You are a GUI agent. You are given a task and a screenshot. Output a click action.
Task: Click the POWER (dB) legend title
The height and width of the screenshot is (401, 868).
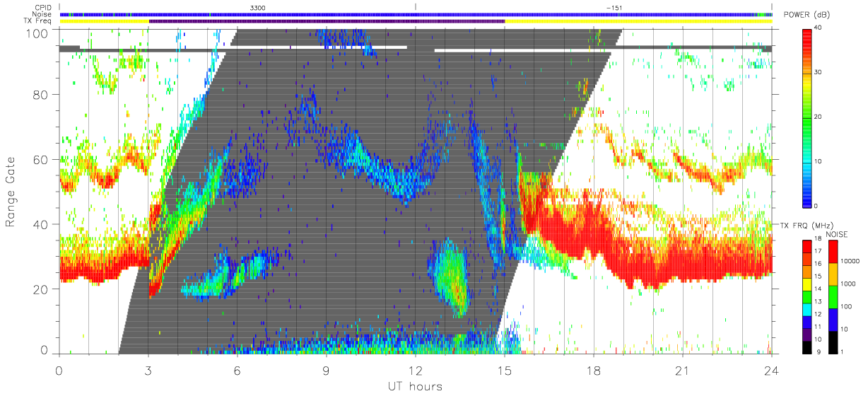[807, 15]
